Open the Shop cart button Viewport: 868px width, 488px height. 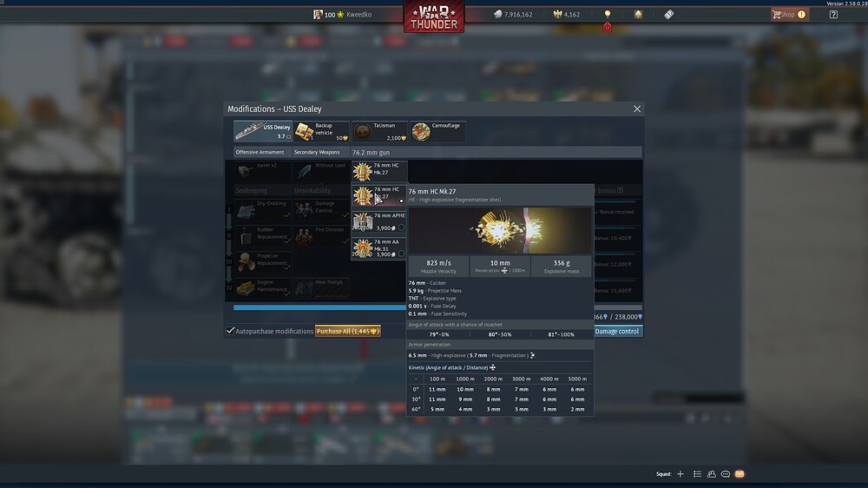coord(789,15)
